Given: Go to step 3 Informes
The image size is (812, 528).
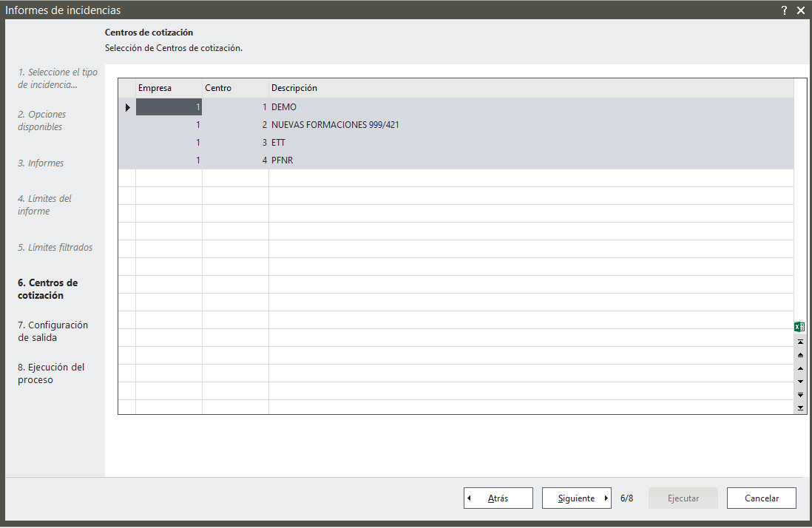Looking at the screenshot, I should point(41,163).
